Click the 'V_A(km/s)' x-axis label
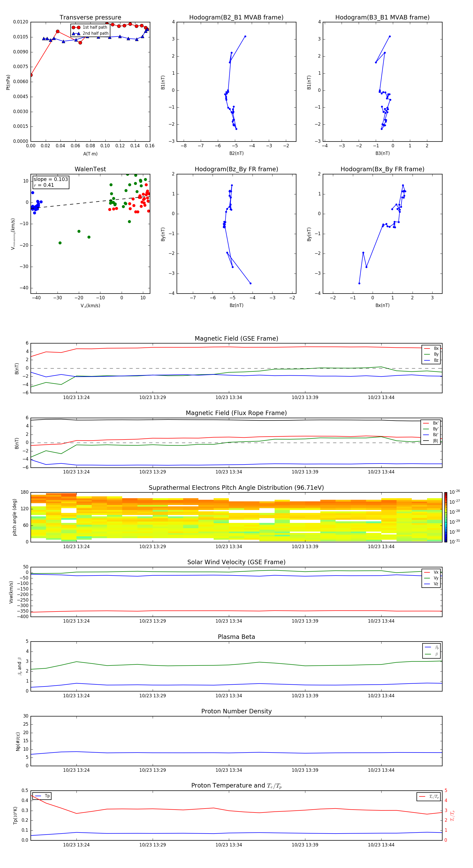This screenshot has height=868, width=473. tap(90, 306)
